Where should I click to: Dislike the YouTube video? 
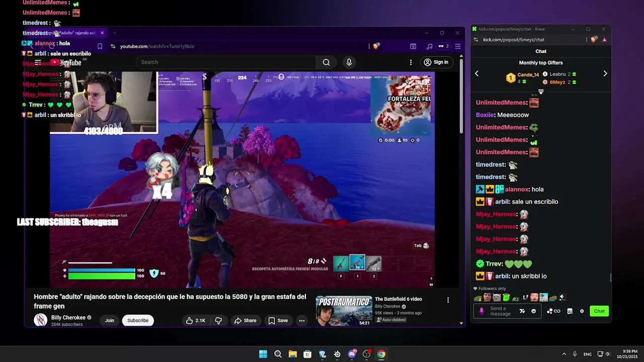click(218, 321)
